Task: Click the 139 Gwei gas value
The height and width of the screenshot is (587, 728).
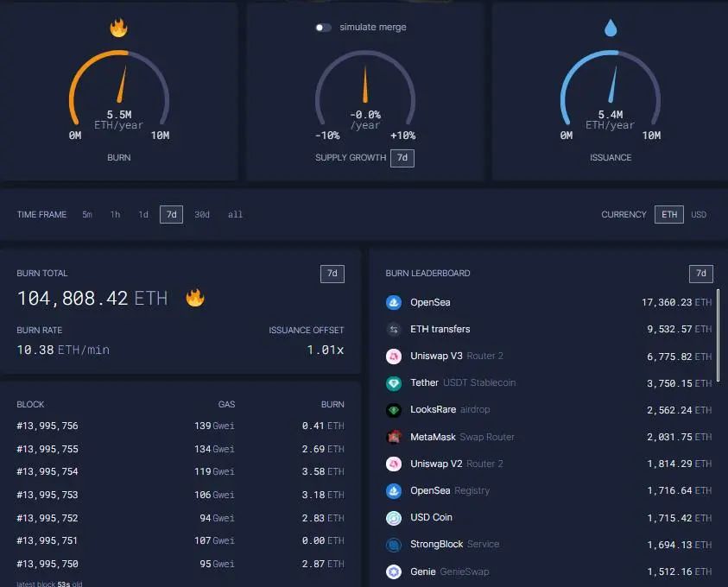Action: 214,426
